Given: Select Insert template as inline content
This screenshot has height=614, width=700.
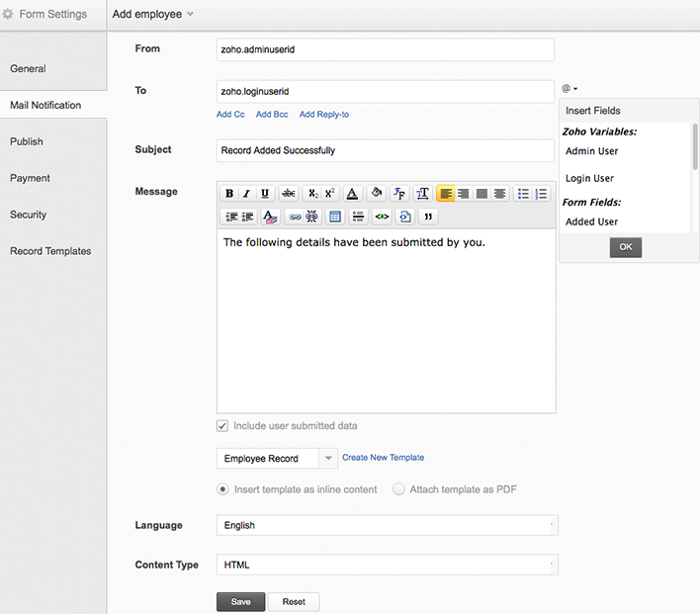Looking at the screenshot, I should click(x=223, y=489).
